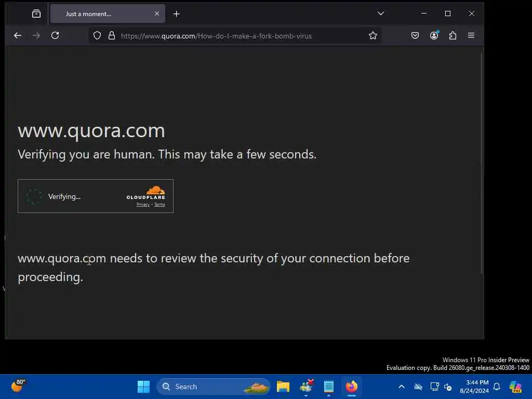Click the Quora URL address bar
Viewport: 532px width, 399px height.
click(x=234, y=36)
